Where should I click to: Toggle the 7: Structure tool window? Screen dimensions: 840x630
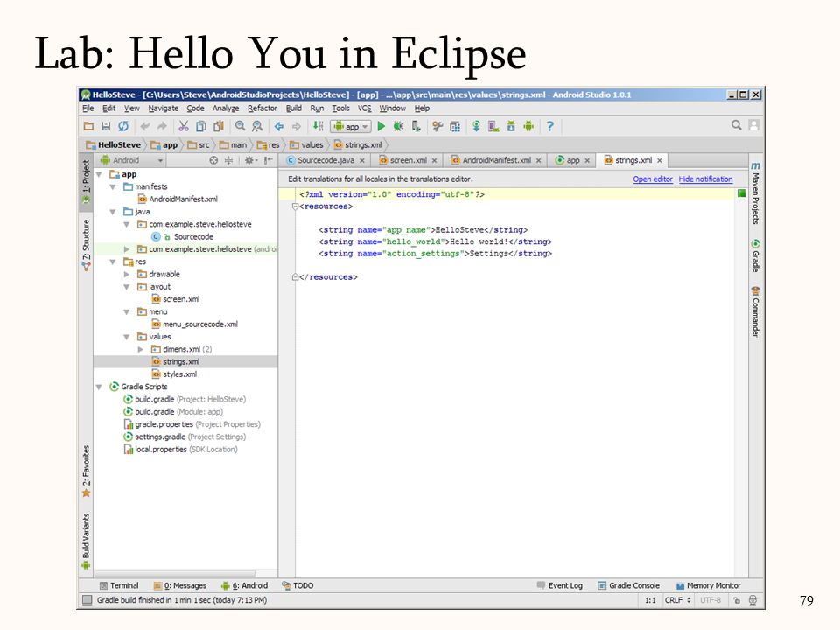[x=86, y=245]
